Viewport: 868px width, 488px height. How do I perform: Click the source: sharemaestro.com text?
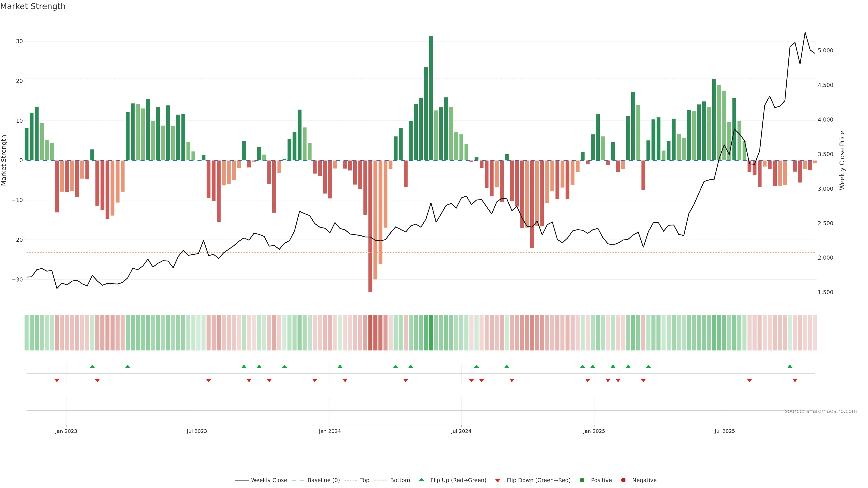click(821, 411)
